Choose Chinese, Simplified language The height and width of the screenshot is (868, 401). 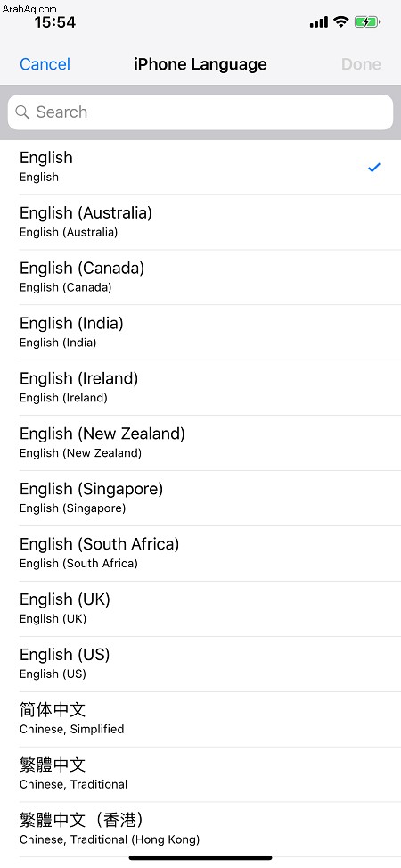(x=200, y=719)
